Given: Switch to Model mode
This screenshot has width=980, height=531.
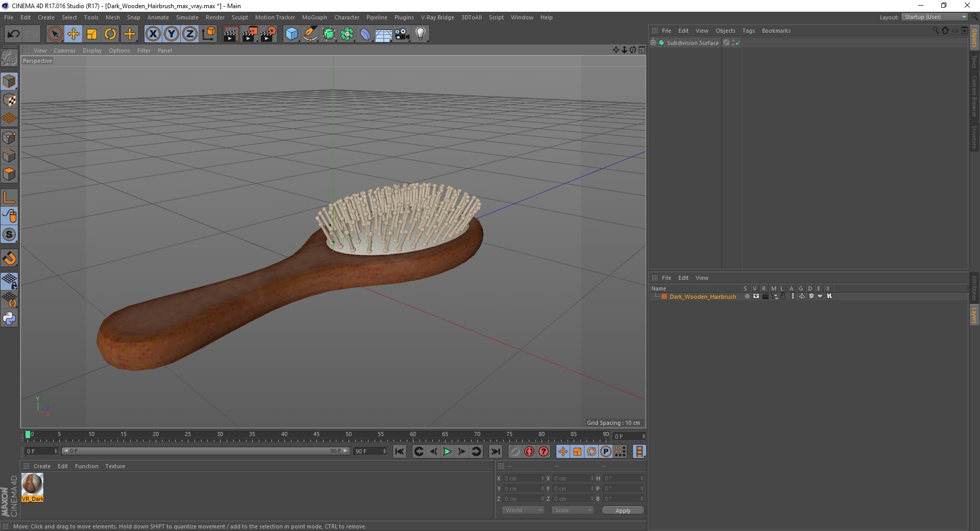Looking at the screenshot, I should tap(9, 81).
